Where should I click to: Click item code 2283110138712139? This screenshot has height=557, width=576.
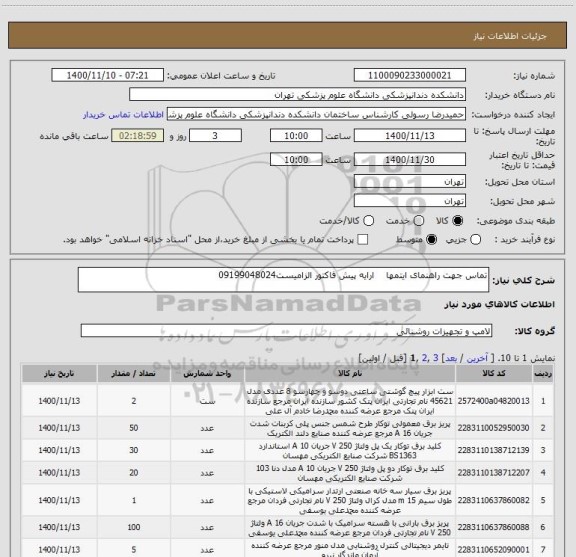pyautogui.click(x=494, y=450)
